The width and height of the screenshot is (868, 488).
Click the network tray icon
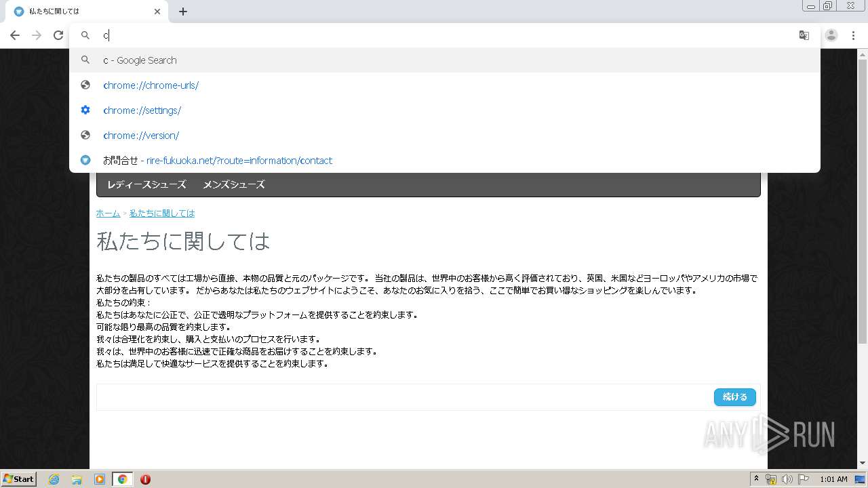[771, 479]
